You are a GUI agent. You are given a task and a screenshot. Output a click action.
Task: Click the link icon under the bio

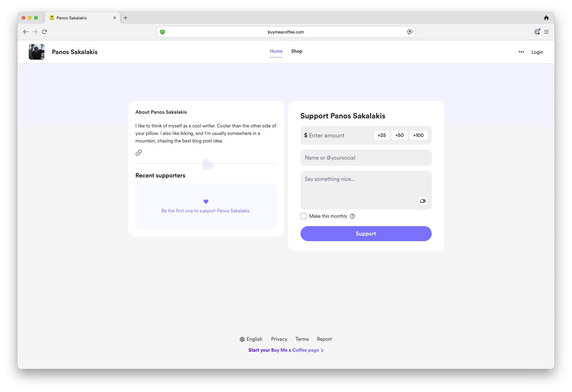click(x=139, y=153)
